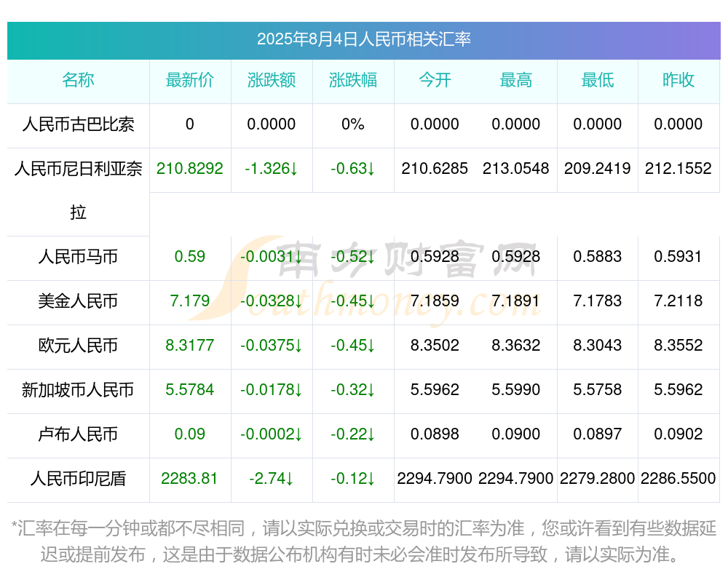Click change amount -0.0031↓
Image resolution: width=728 pixels, height=577 pixels.
tap(272, 257)
